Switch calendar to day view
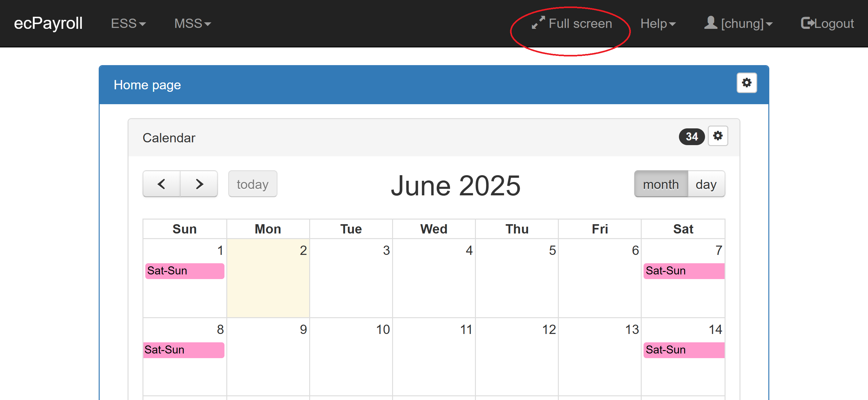This screenshot has width=868, height=400. pyautogui.click(x=706, y=184)
